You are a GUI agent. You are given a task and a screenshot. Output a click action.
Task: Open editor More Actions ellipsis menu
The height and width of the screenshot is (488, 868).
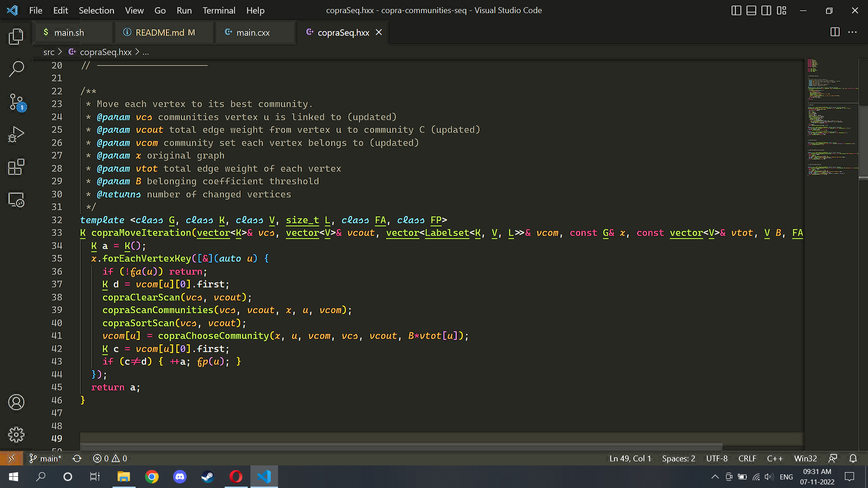(x=852, y=32)
